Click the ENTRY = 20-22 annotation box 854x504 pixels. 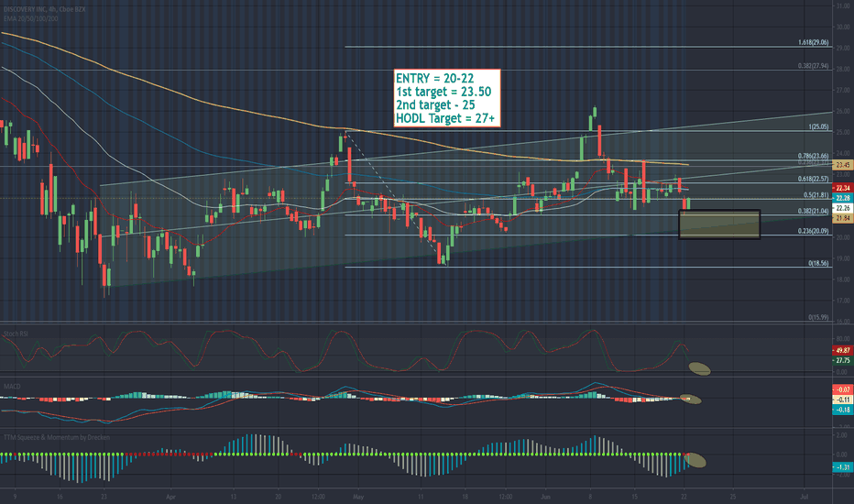coord(446,98)
